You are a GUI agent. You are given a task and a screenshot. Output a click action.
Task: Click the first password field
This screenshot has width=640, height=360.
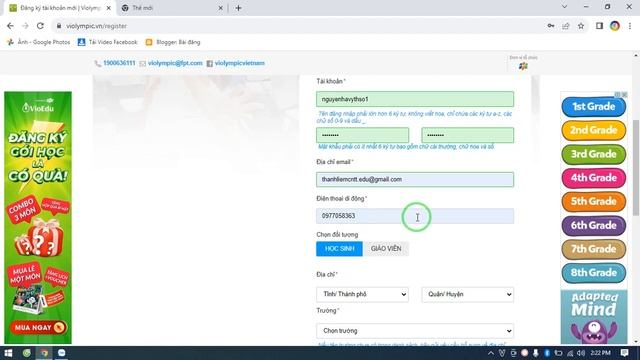coord(362,135)
